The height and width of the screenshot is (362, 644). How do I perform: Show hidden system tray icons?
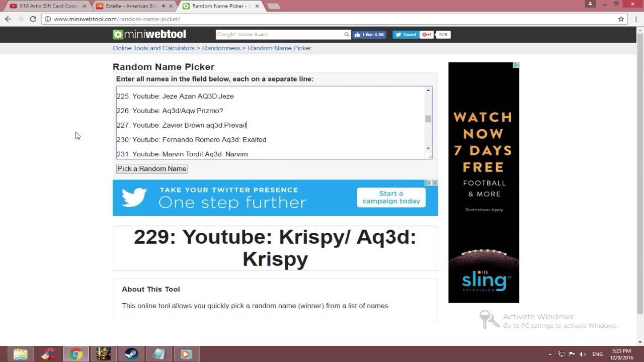(x=550, y=354)
